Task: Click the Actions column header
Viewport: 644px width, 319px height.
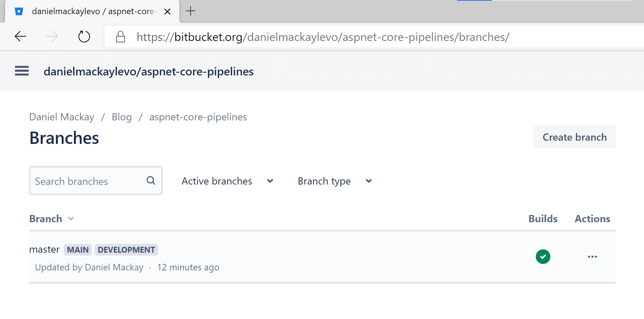Action: point(592,219)
